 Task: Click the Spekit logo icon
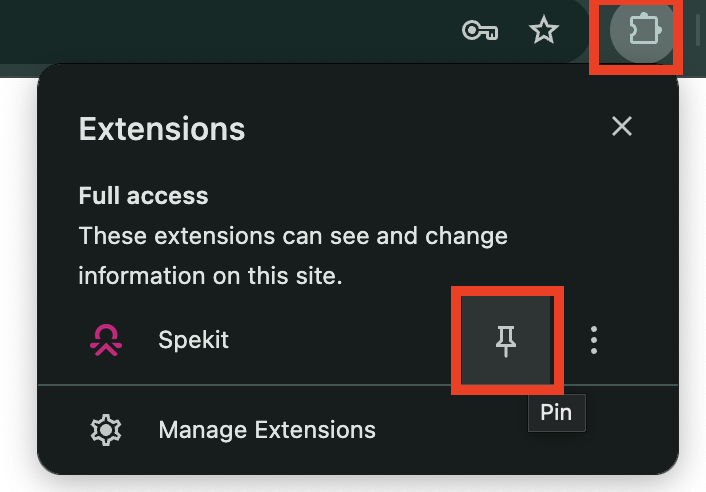point(106,340)
